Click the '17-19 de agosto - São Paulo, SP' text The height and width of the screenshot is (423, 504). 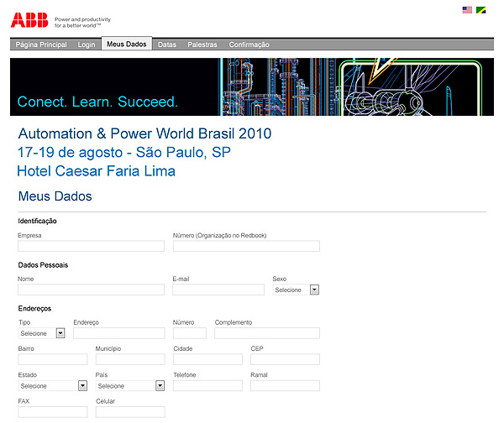tap(124, 152)
